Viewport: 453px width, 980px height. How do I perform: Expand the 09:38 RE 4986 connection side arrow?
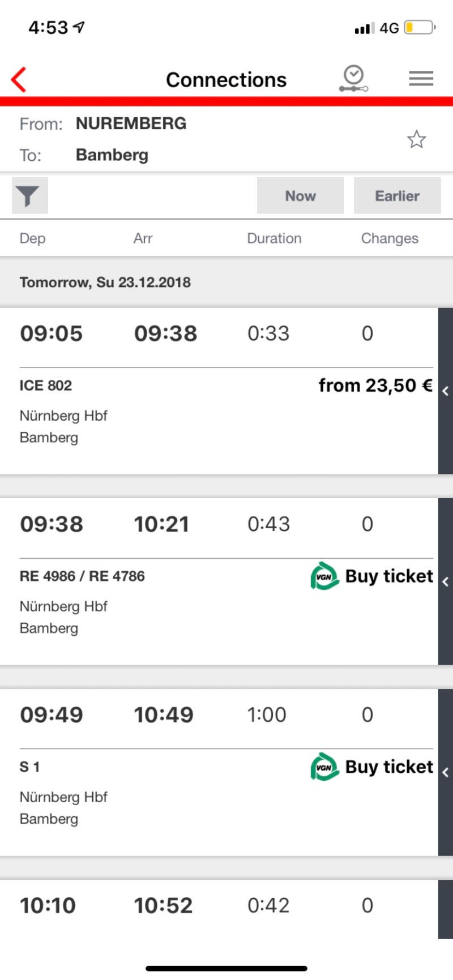[x=446, y=581]
